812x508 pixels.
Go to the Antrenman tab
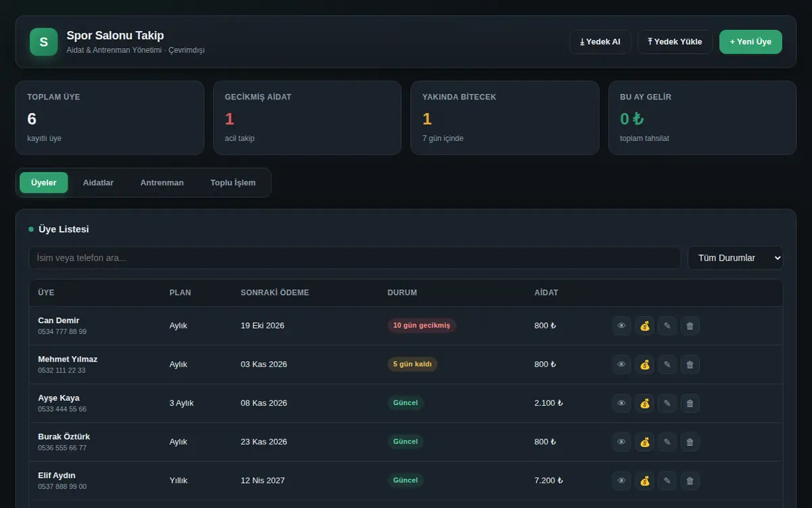pos(162,183)
